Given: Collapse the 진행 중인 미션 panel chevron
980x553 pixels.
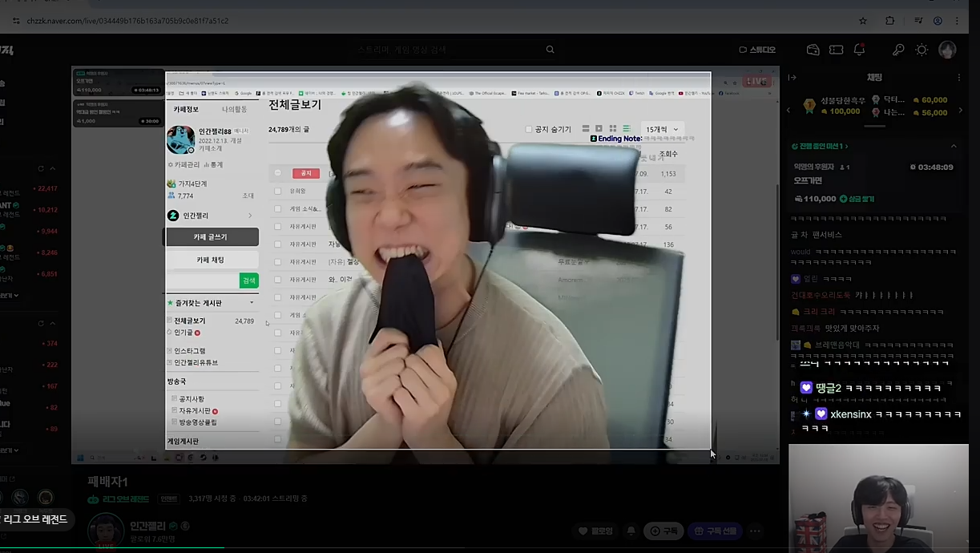Looking at the screenshot, I should click(954, 147).
